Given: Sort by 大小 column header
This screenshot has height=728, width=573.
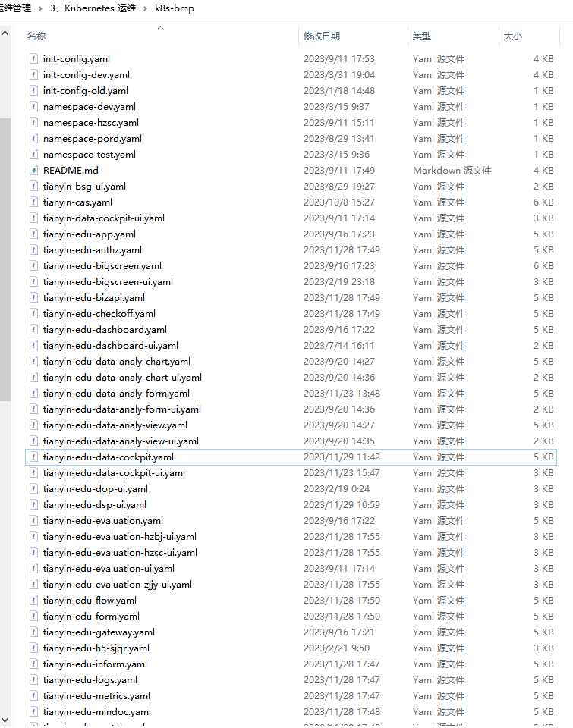Looking at the screenshot, I should (512, 36).
